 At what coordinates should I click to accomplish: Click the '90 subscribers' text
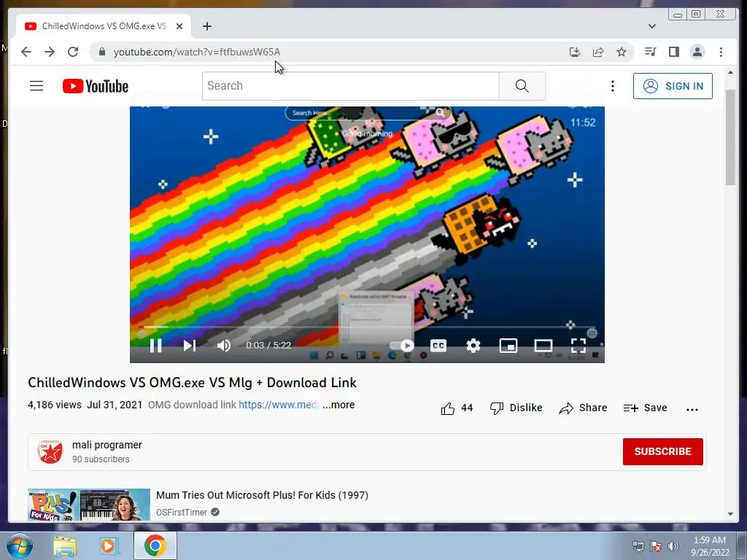point(101,459)
